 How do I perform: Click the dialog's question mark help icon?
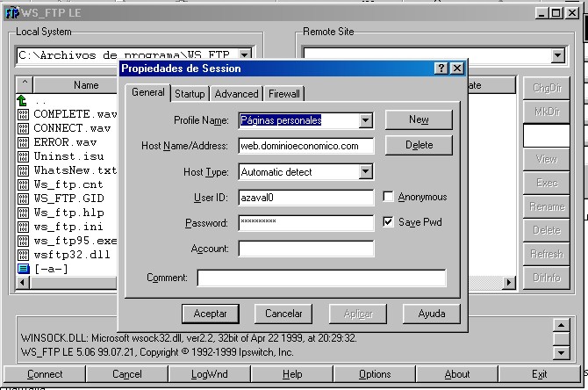(441, 69)
